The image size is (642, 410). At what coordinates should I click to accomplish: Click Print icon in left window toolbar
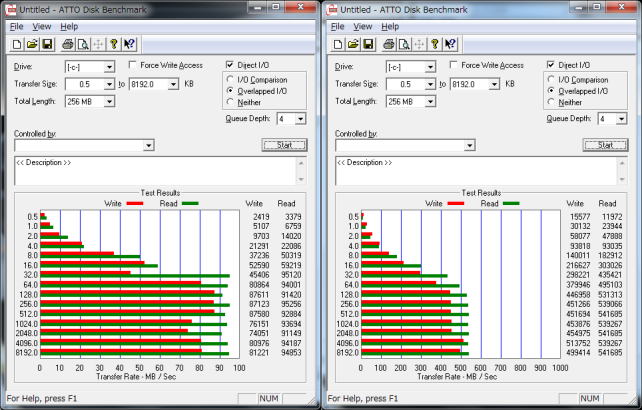68,44
